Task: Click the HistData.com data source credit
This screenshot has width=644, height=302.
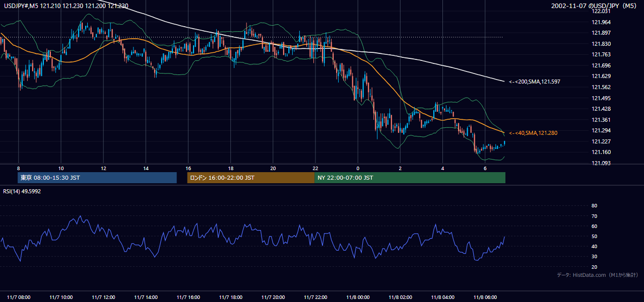Action: click(598, 275)
